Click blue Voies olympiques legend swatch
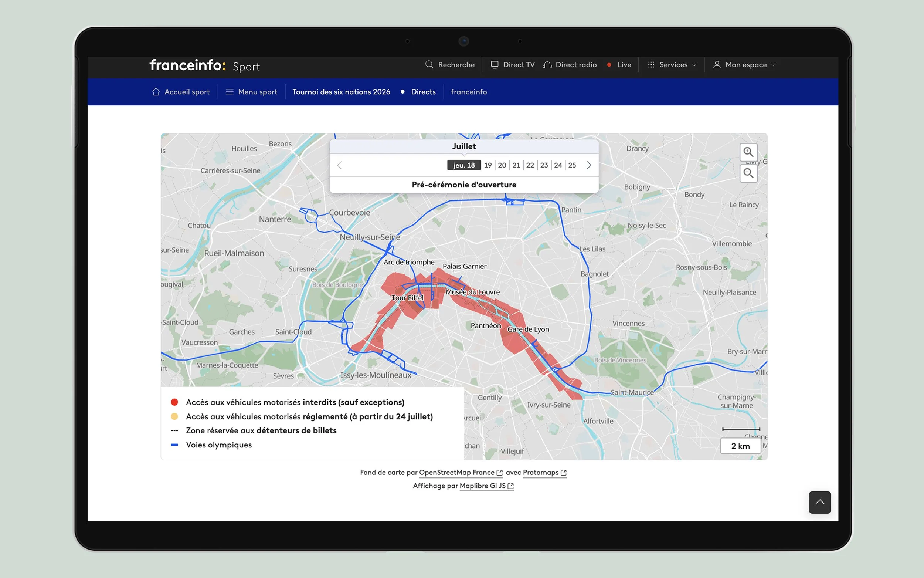Viewport: 924px width, 578px height. (174, 445)
